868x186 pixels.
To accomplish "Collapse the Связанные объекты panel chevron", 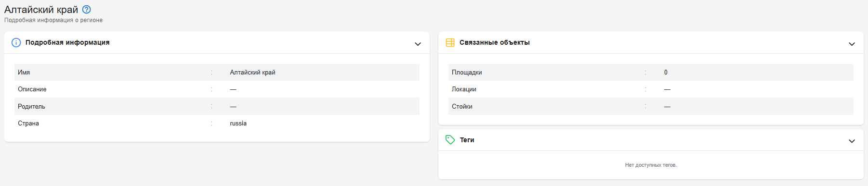I will pyautogui.click(x=852, y=44).
